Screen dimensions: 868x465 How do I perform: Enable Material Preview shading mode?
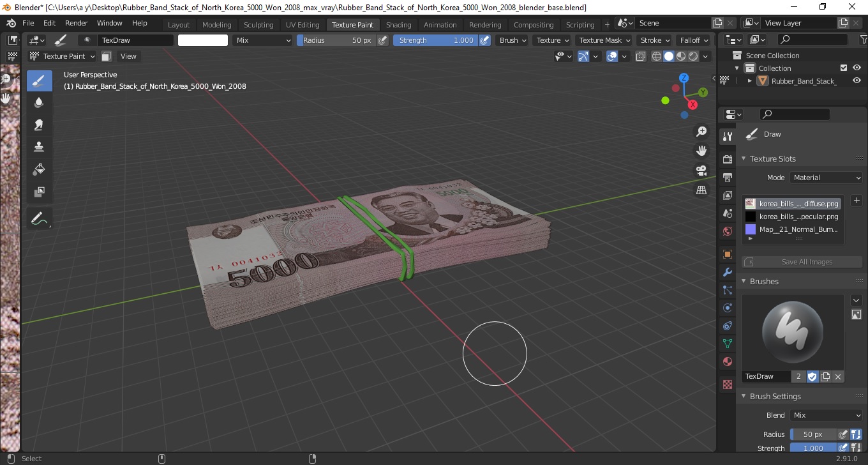point(681,56)
